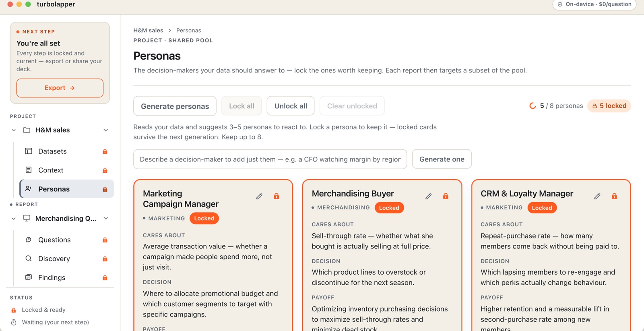Click the Discovery magnifier icon
Screen dimensions: 644x331
pos(29,259)
